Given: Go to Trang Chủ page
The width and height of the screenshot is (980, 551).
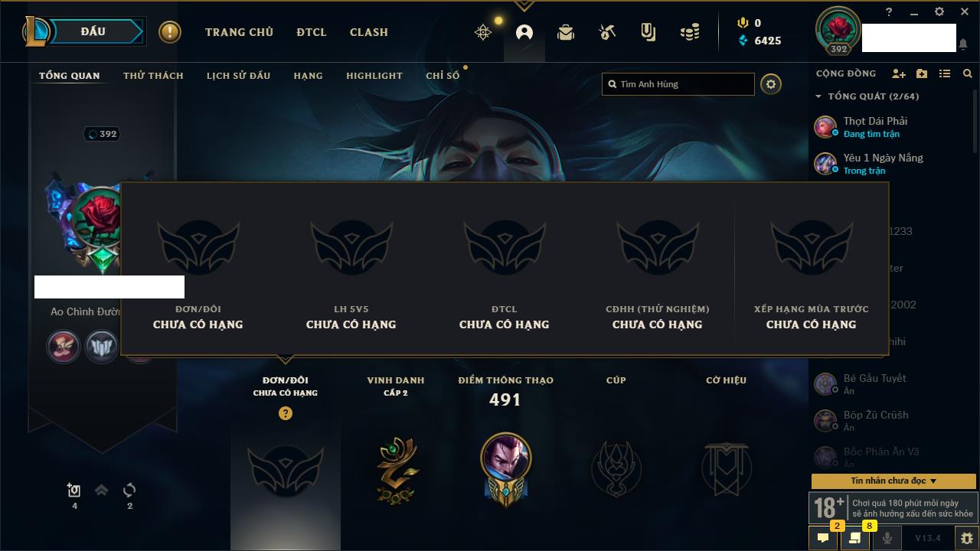Looking at the screenshot, I should [x=239, y=32].
